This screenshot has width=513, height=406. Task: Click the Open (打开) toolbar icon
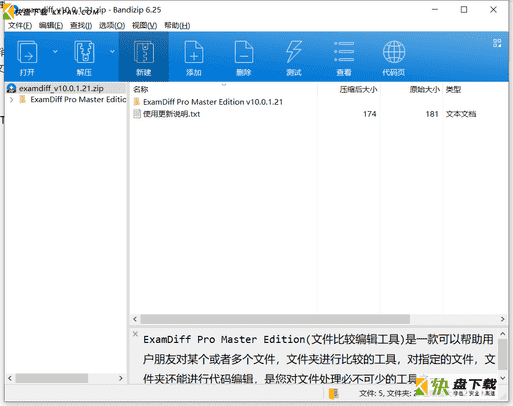point(27,52)
